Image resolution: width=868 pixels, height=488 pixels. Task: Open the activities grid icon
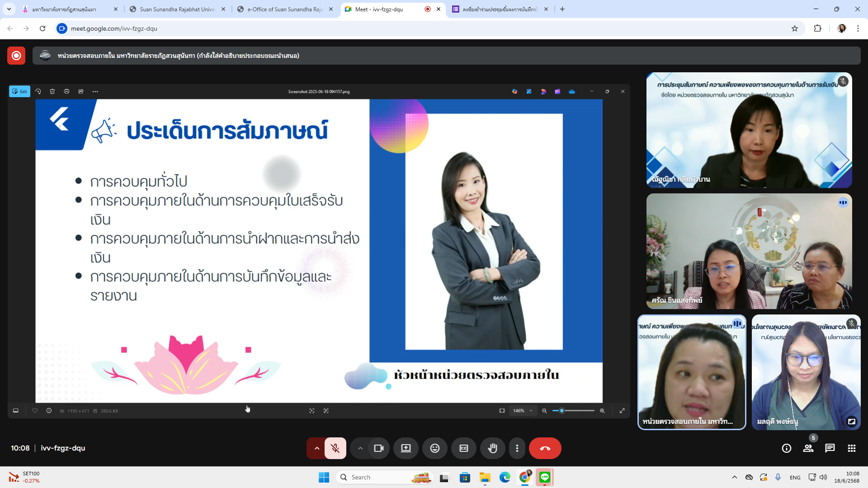click(851, 448)
